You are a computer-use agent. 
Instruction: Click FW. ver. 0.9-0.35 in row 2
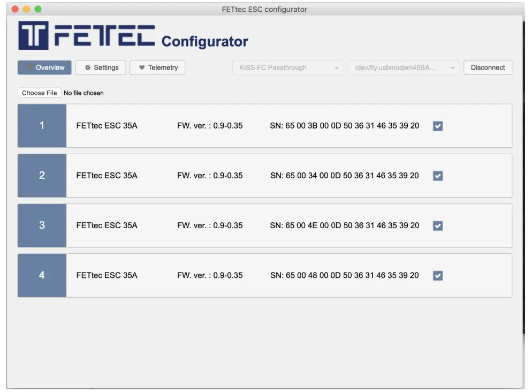(x=210, y=176)
